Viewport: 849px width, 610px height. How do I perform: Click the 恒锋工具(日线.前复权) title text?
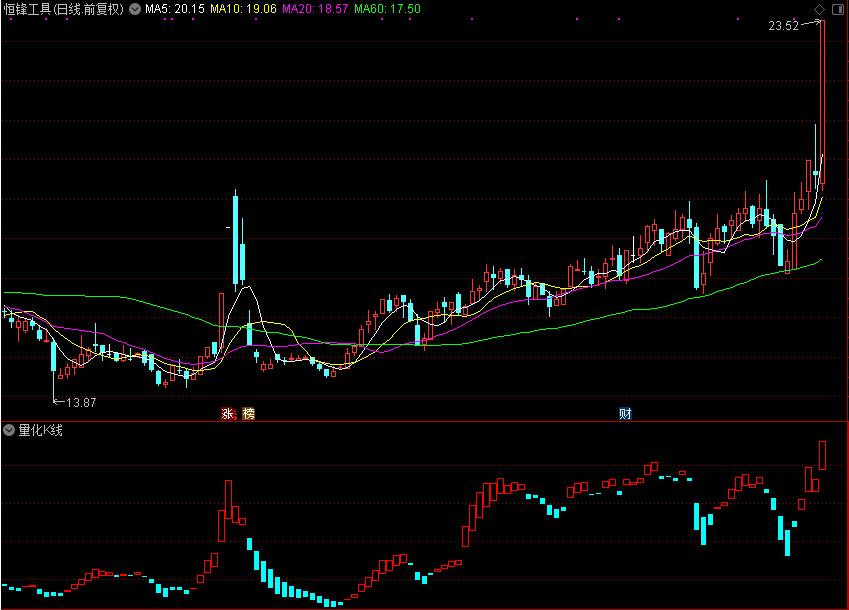64,9
